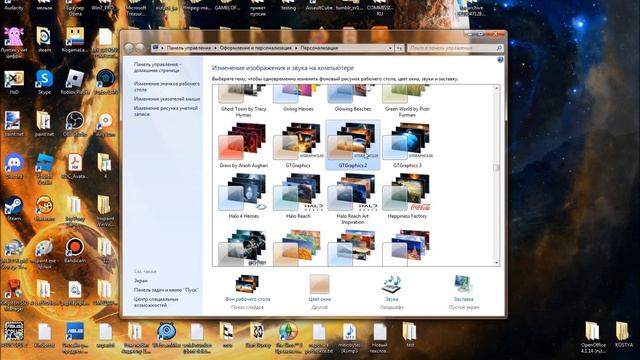Click the address bar refresh button
Image resolution: width=640 pixels, height=360 pixels.
pyautogui.click(x=400, y=48)
